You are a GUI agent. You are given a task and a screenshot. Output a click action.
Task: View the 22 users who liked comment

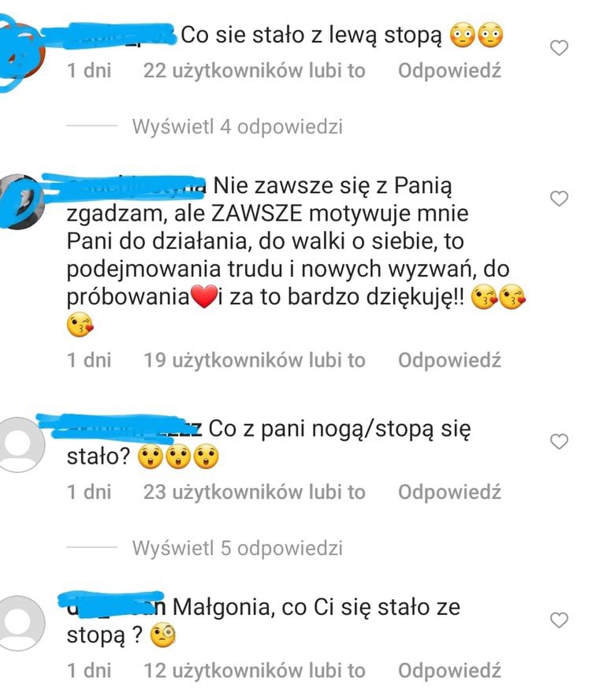tap(255, 70)
